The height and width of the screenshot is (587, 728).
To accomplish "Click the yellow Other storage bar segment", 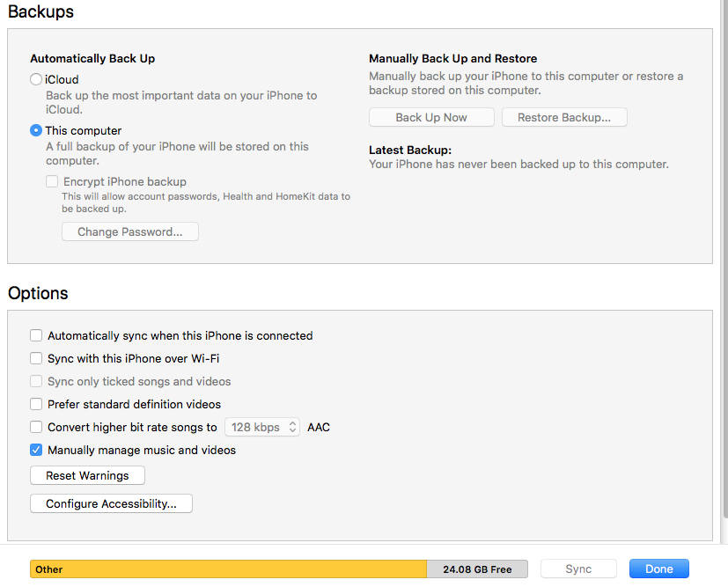I will coord(229,569).
